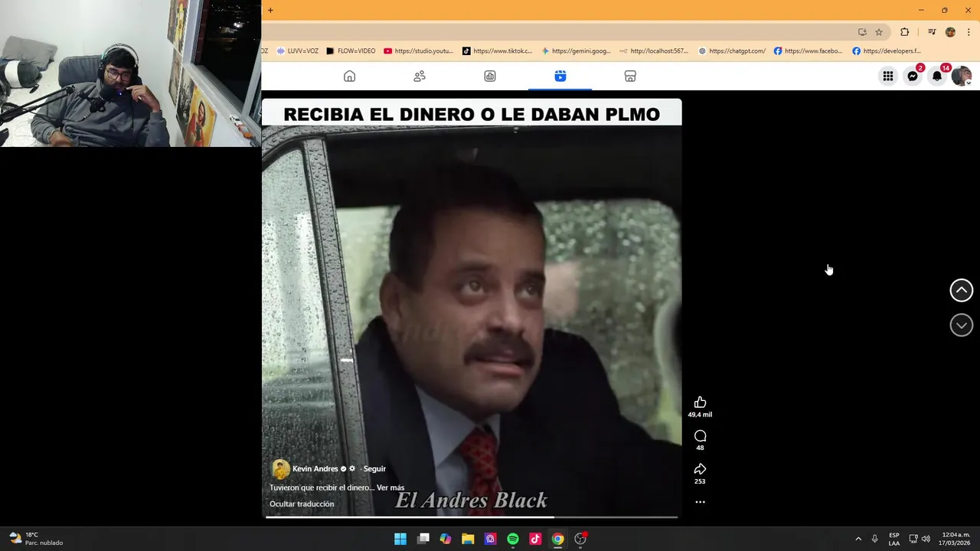Screen dimensions: 980x551
Task: Click Ocultar traducción link
Action: [302, 504]
